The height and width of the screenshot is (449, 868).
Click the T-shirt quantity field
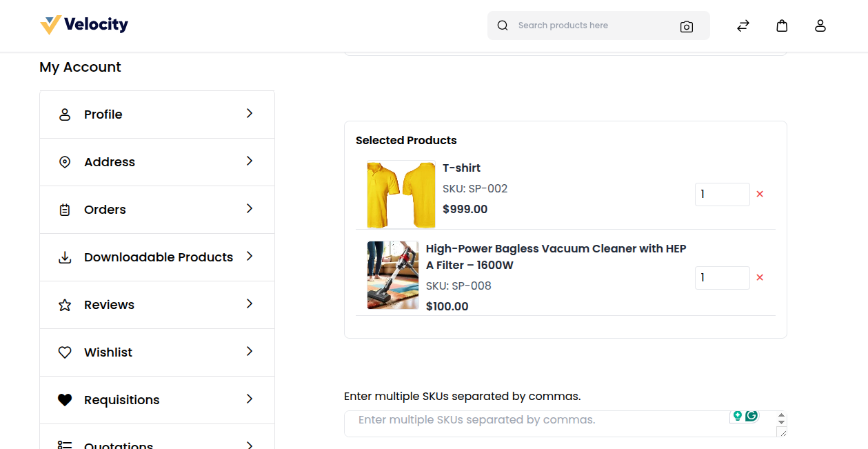point(721,194)
